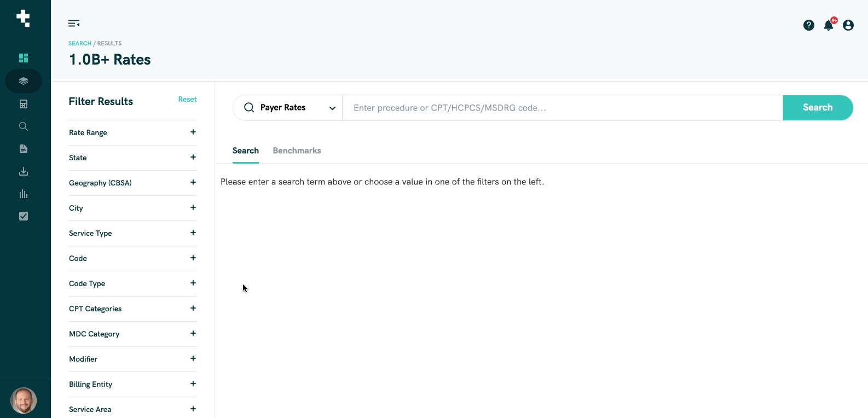Click the procedure code search input field
This screenshot has width=868, height=418.
pyautogui.click(x=562, y=108)
